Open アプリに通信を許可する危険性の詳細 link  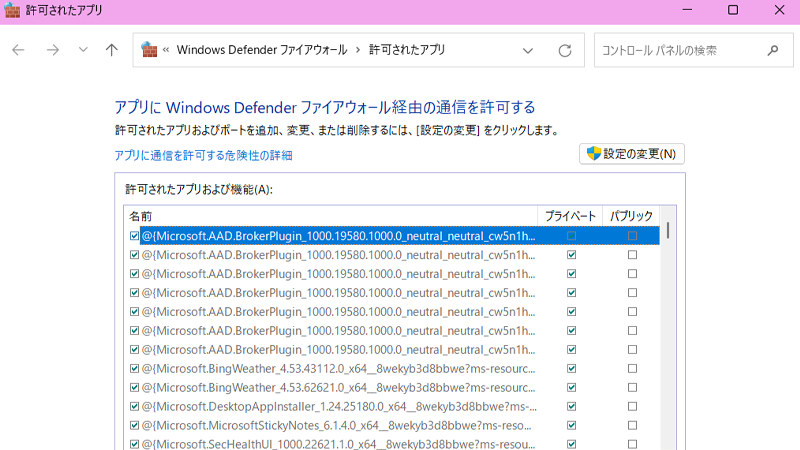[x=203, y=155]
